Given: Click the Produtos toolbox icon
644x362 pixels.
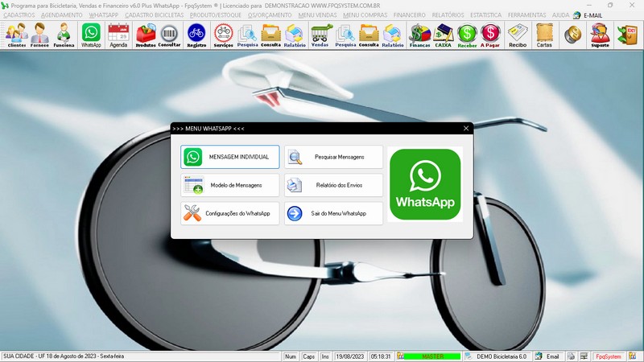Looking at the screenshot, I should [146, 35].
